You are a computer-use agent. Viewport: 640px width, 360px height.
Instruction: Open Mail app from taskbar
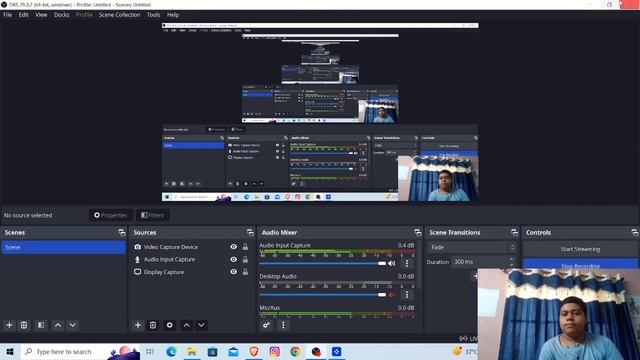tap(233, 351)
